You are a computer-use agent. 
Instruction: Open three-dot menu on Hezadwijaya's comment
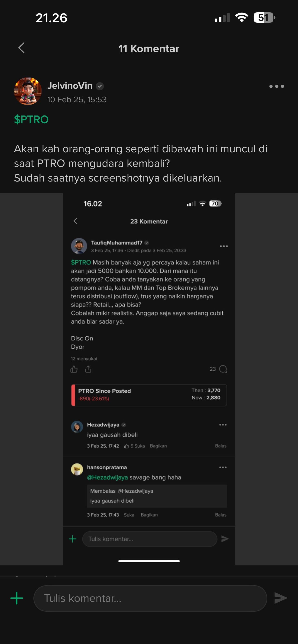[x=223, y=425]
